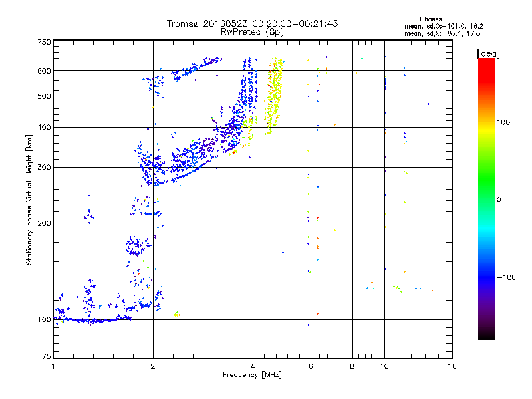The width and height of the screenshot is (532, 399).
Task: Click the plot title 'Tromsø 20160523 00:20:00-00:21:43'
Action: point(252,23)
